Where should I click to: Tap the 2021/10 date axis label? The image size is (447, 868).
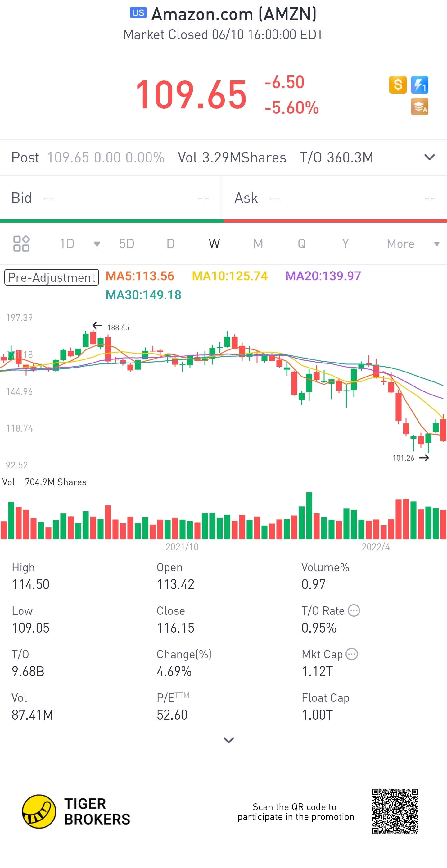coord(182,546)
